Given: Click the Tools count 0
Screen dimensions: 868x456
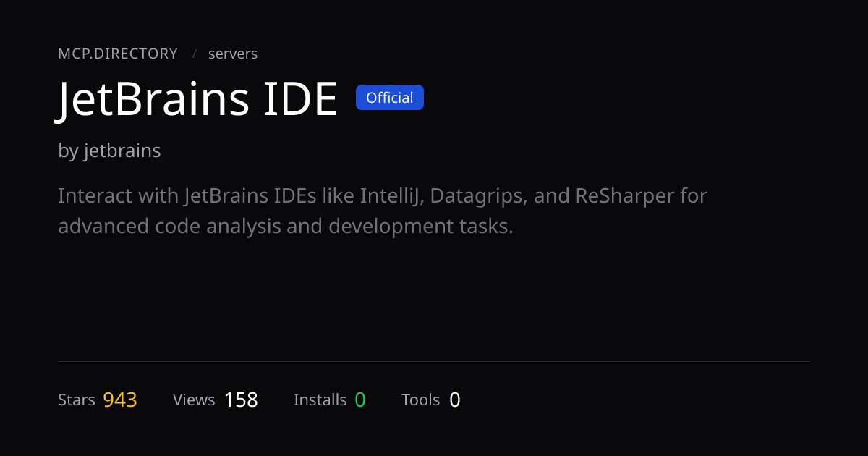Looking at the screenshot, I should [454, 400].
